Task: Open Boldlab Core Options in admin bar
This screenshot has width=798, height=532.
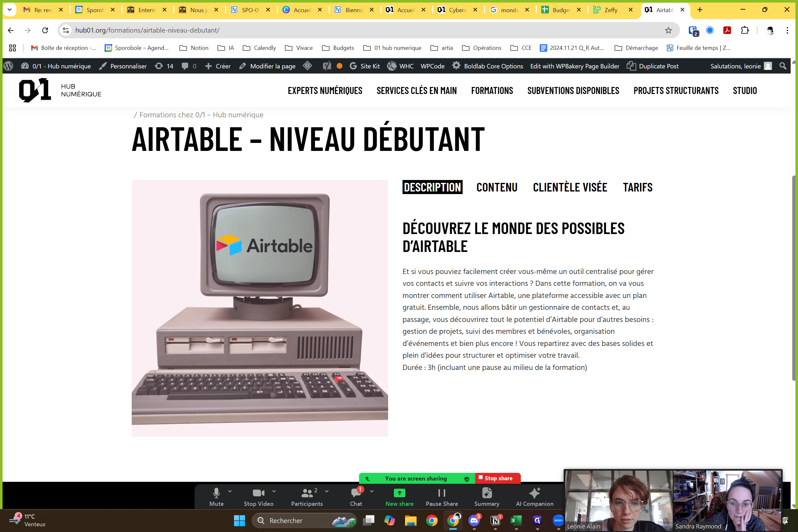Action: (x=488, y=66)
